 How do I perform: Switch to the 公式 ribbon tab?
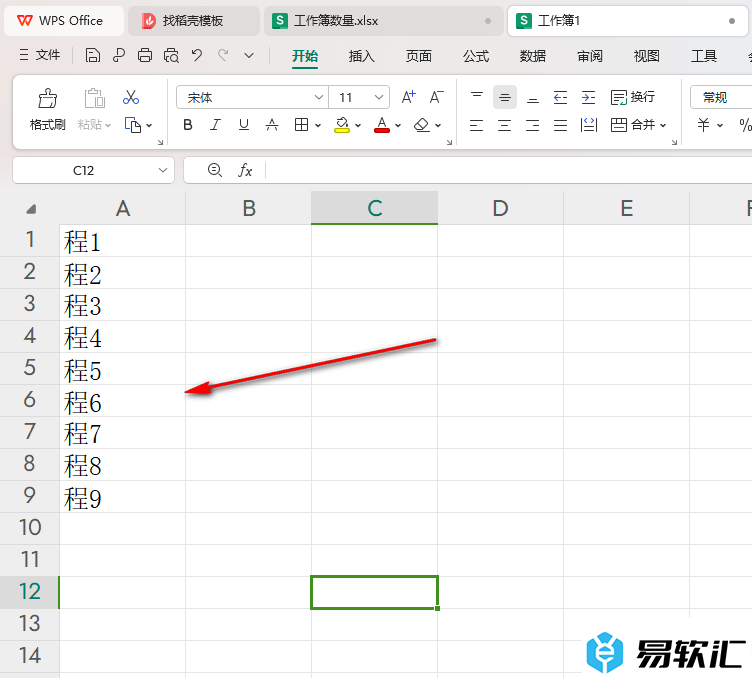[476, 56]
